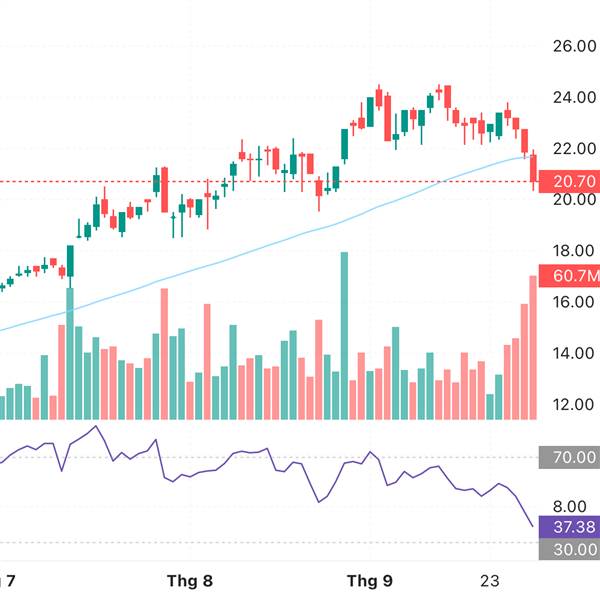The image size is (600, 600).
Task: Click the 26.00 price axis label
Action: point(574,46)
